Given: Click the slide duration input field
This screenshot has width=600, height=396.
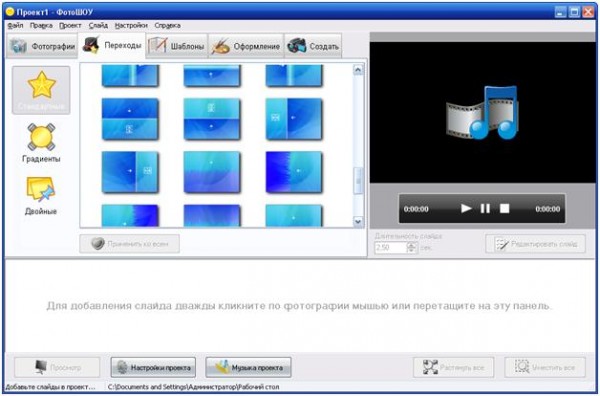Looking at the screenshot, I should [390, 248].
